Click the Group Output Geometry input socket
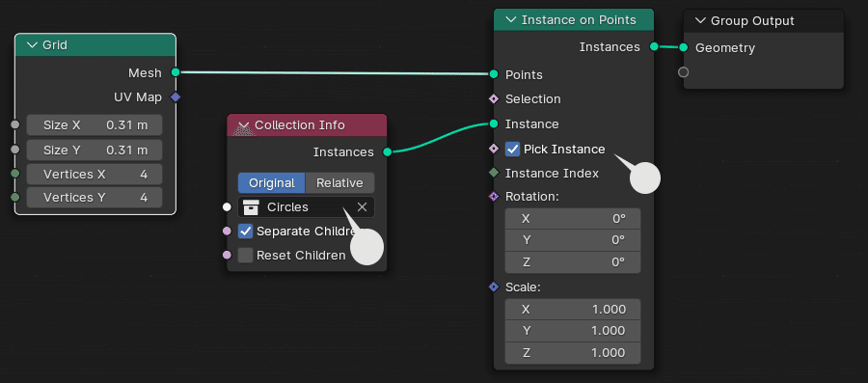 tap(684, 47)
